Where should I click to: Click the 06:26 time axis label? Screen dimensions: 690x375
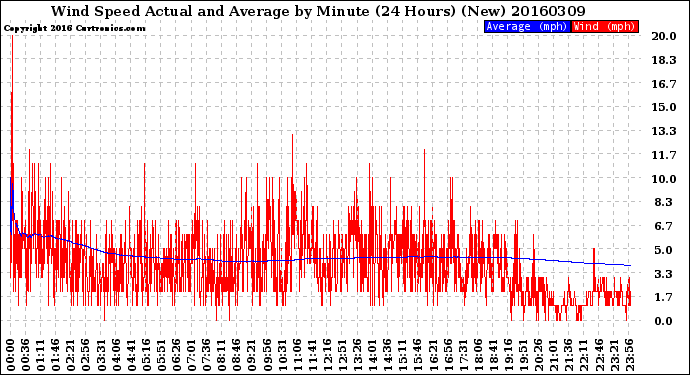[x=176, y=355]
